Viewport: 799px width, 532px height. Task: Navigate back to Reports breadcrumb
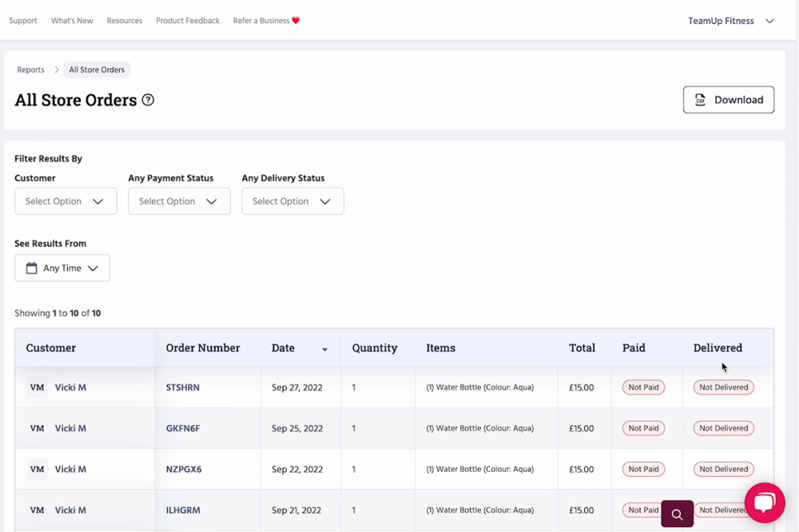pos(31,70)
